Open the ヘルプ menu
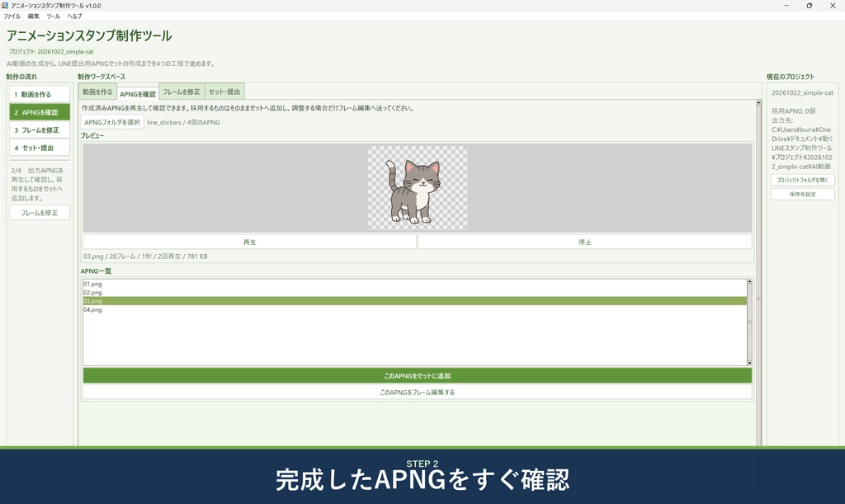This screenshot has width=845, height=504. click(x=74, y=16)
